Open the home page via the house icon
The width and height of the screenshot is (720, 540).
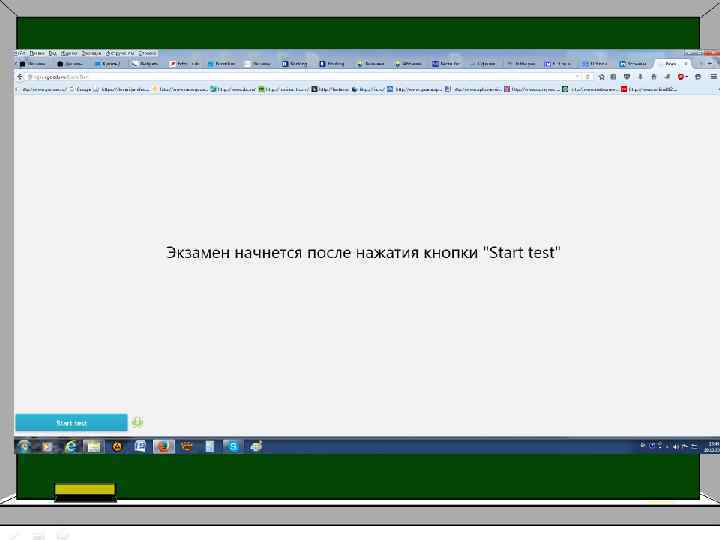point(654,77)
